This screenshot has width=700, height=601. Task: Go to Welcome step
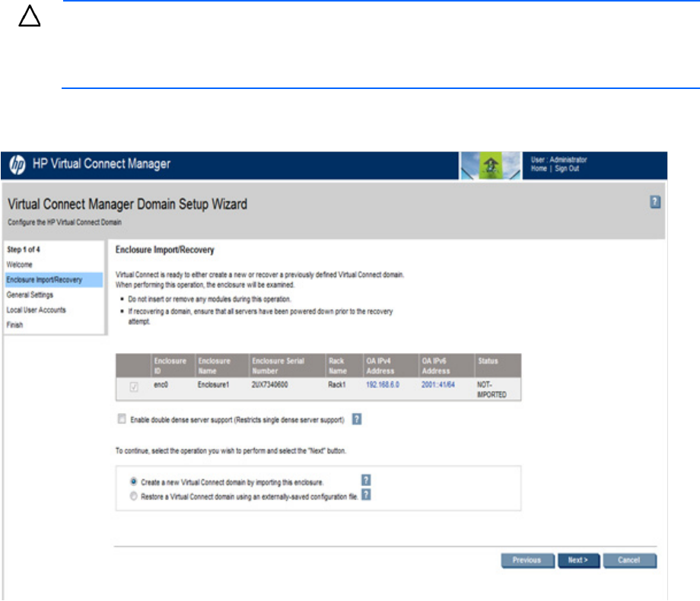(19, 265)
